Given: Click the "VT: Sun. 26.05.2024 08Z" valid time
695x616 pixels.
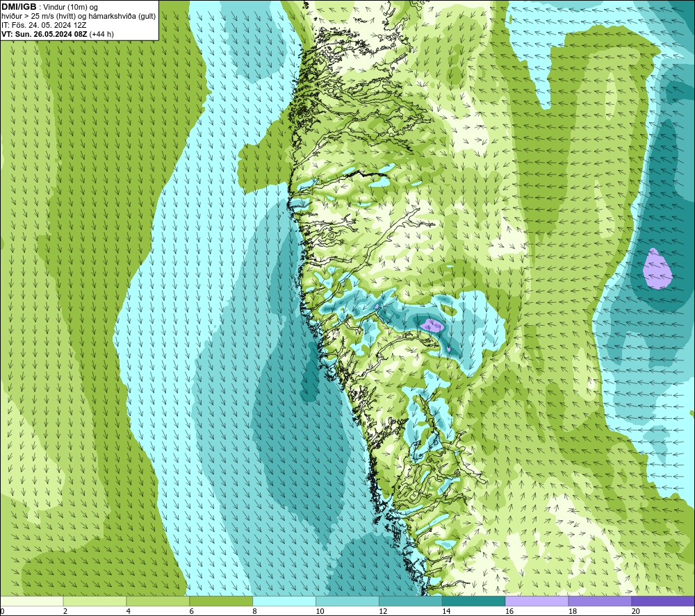Looking at the screenshot, I should click(44, 34).
